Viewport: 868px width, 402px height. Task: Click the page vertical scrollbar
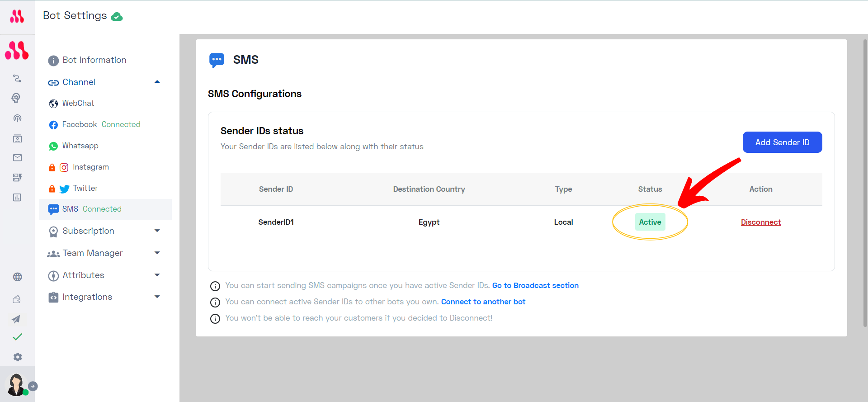(865, 183)
